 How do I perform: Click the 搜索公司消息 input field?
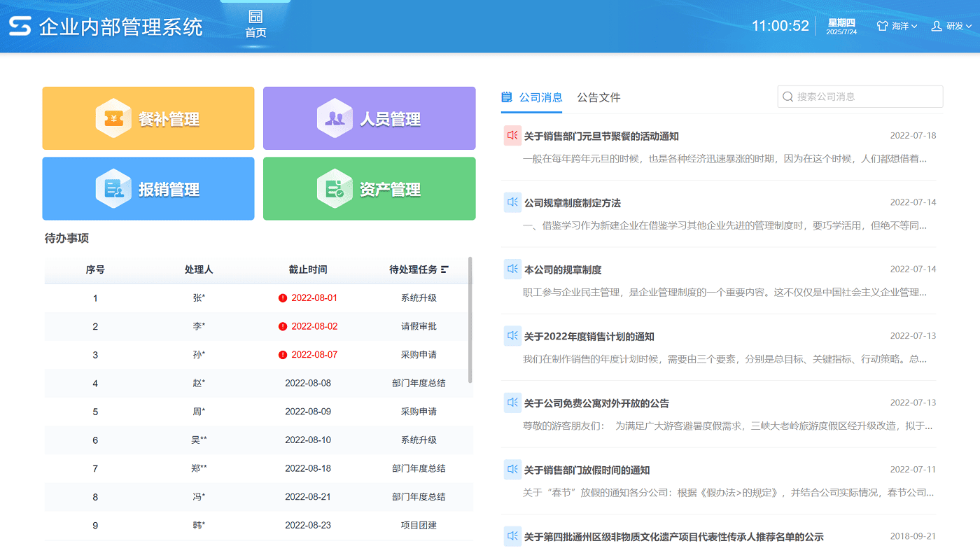click(x=861, y=97)
